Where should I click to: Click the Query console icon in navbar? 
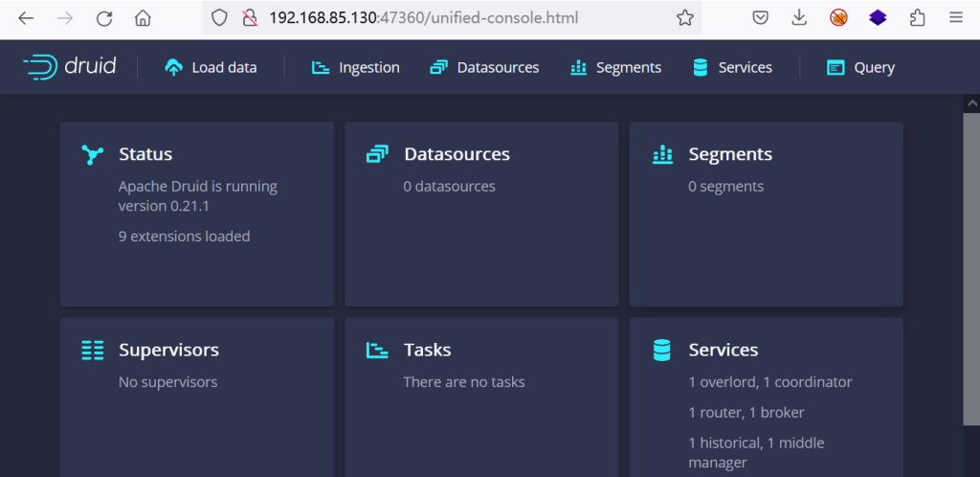[835, 67]
